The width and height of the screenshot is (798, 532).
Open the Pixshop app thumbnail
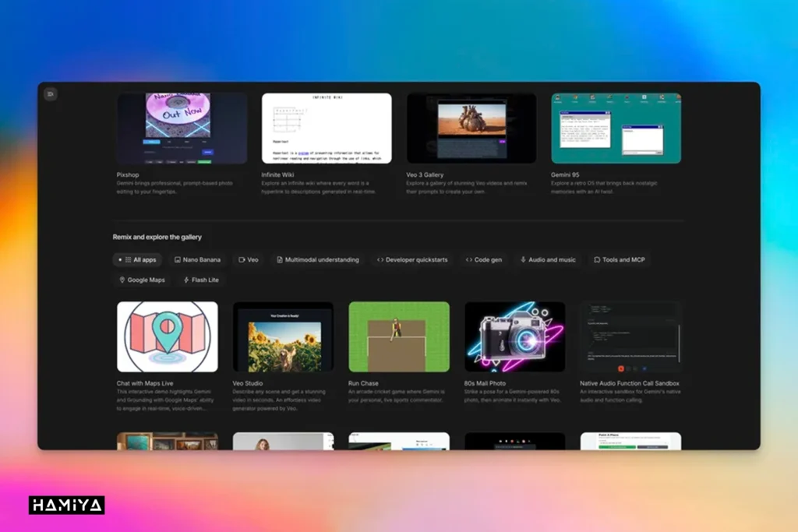pyautogui.click(x=182, y=129)
